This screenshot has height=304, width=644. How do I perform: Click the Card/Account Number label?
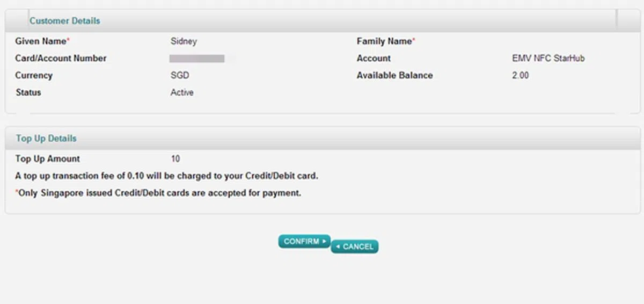[x=61, y=59]
